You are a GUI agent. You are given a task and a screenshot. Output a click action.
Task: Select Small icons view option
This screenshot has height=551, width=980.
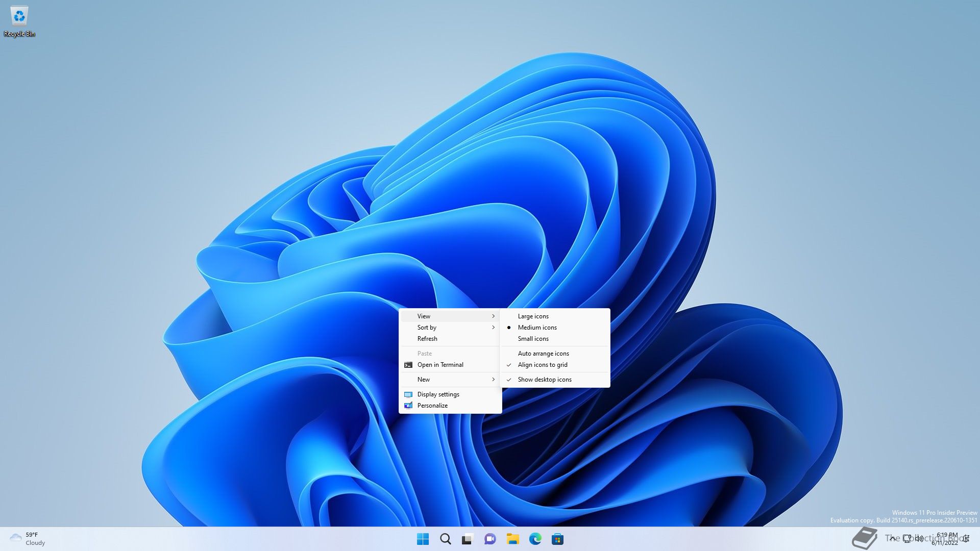556,339
